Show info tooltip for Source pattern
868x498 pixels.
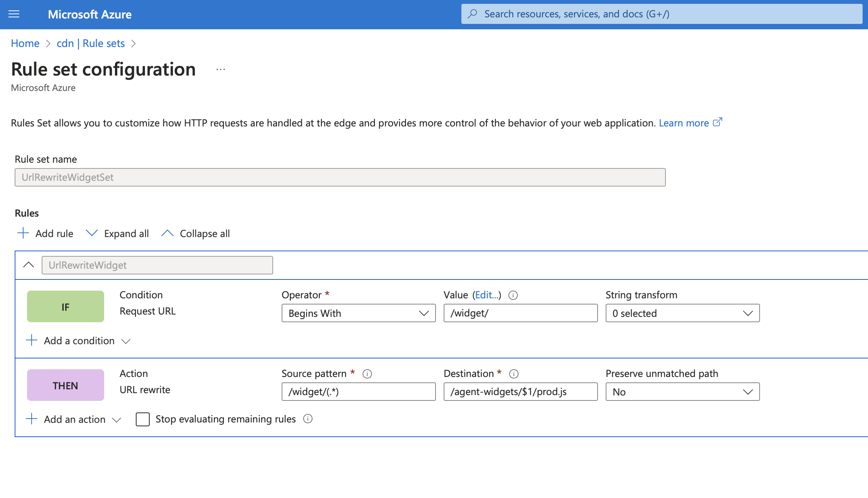[367, 374]
